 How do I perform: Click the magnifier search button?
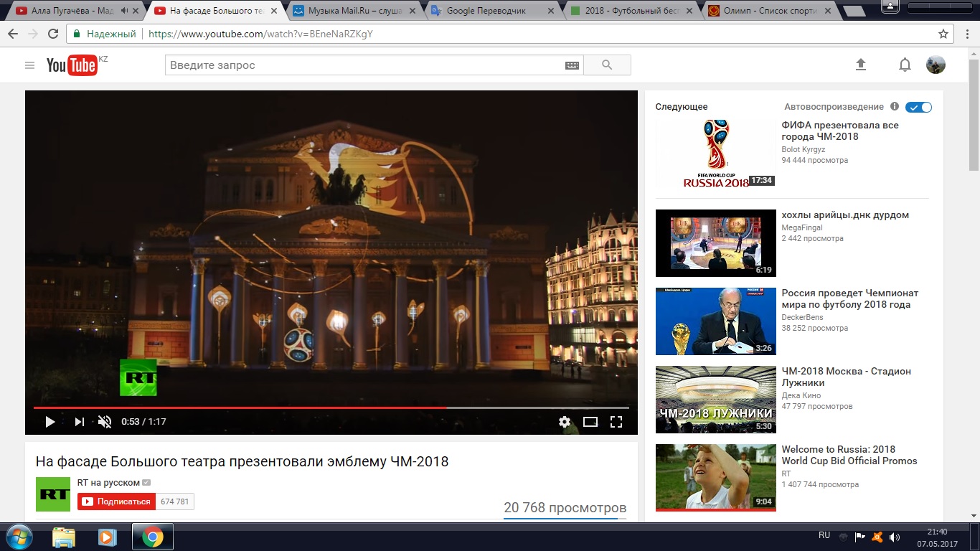pos(607,65)
